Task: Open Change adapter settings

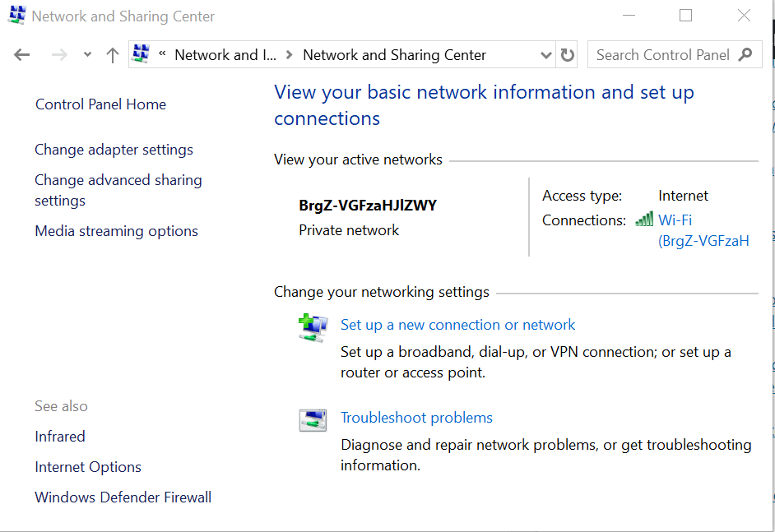Action: 114,150
